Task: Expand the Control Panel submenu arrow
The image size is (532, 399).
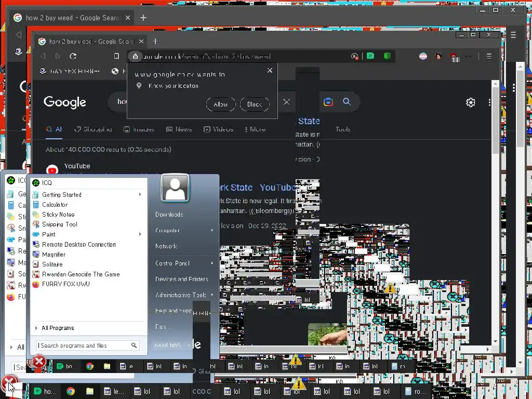Action: coord(212,263)
